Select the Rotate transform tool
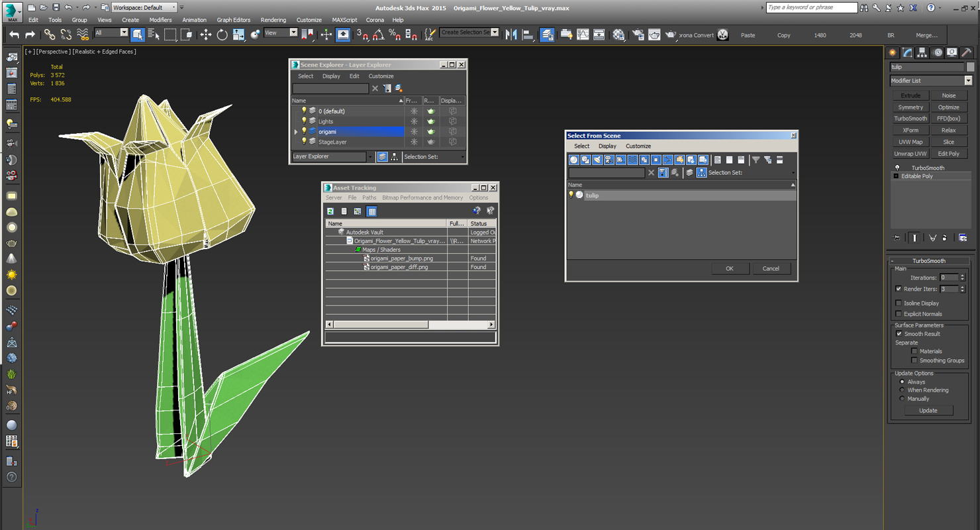This screenshot has height=530, width=980. pos(222,34)
